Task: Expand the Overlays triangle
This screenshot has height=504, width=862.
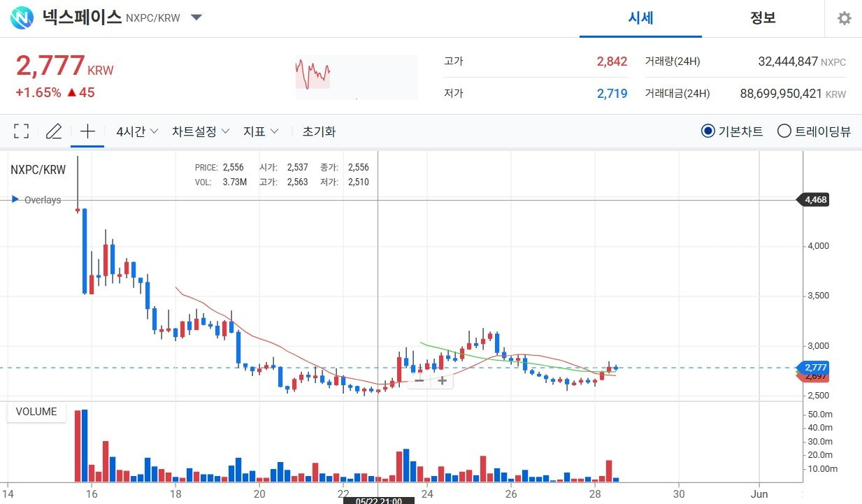Action: pyautogui.click(x=15, y=200)
